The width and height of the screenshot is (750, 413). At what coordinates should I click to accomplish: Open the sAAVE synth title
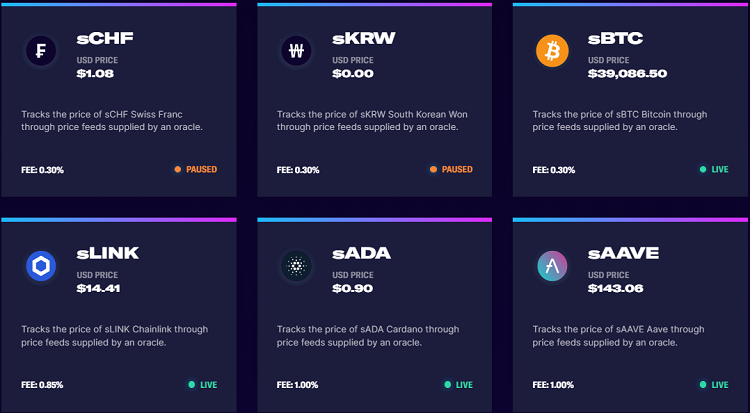[x=623, y=254]
